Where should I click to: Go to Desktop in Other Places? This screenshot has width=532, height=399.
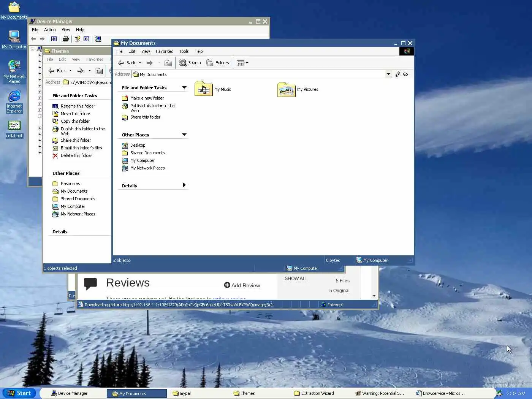[x=133, y=145]
